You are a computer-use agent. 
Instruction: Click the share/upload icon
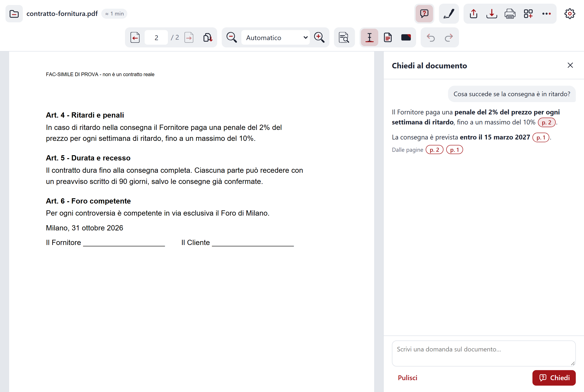pos(473,14)
